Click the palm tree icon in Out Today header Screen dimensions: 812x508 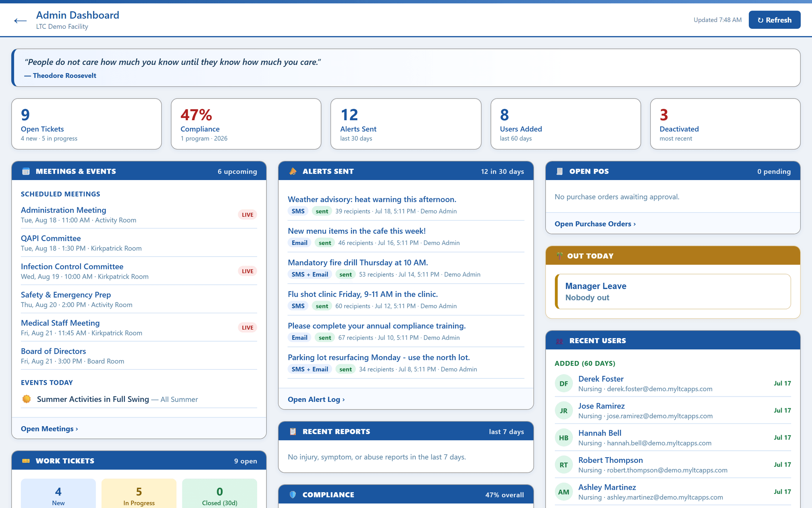pos(559,256)
